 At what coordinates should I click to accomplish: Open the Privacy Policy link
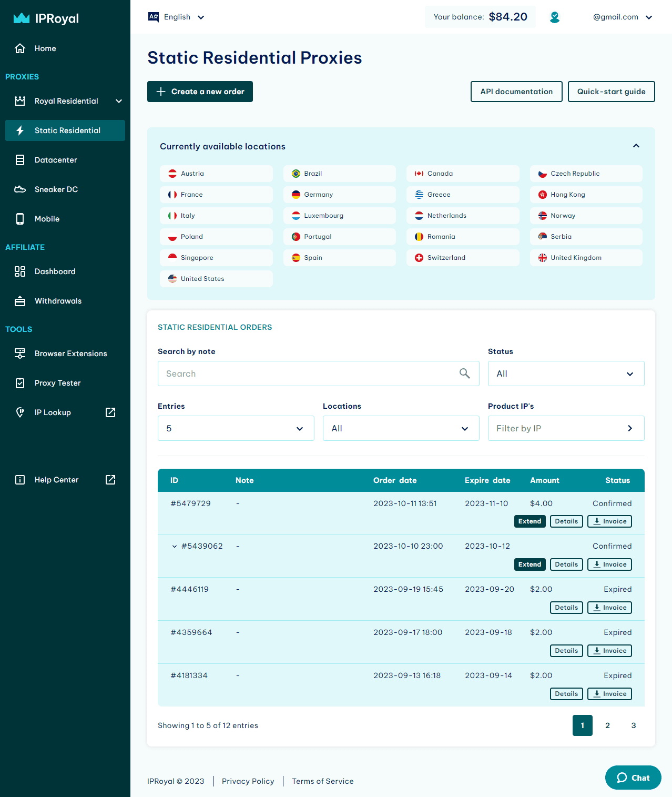(248, 781)
